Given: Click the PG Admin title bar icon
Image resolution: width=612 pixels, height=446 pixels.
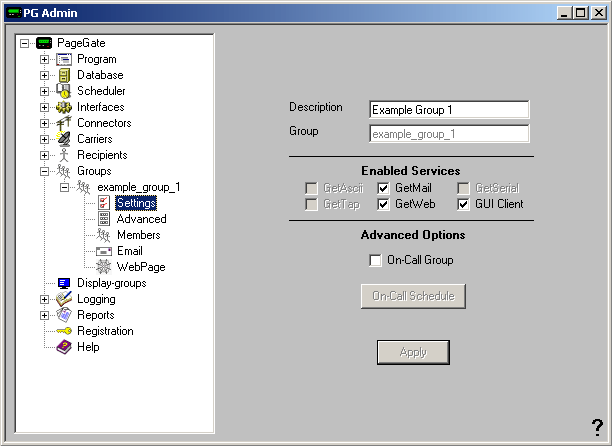Looking at the screenshot, I should pos(14,13).
